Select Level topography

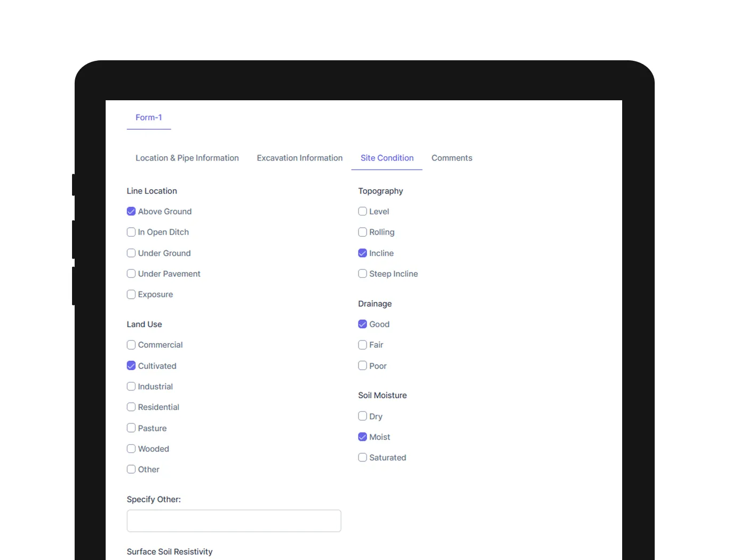pyautogui.click(x=362, y=211)
